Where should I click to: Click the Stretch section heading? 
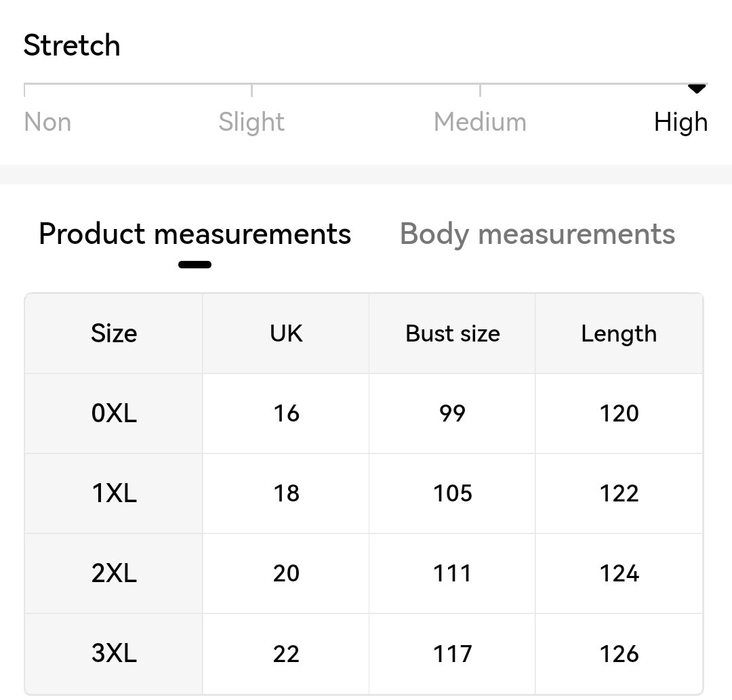point(72,45)
